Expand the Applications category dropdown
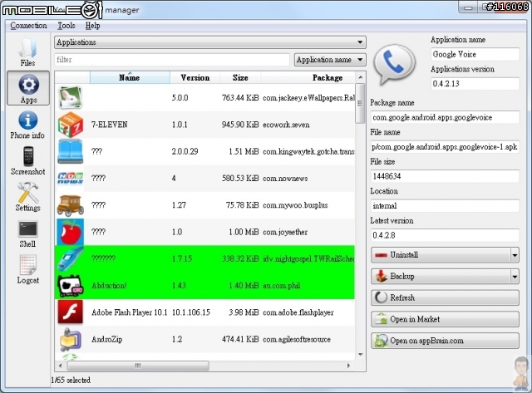The width and height of the screenshot is (532, 393). point(210,42)
